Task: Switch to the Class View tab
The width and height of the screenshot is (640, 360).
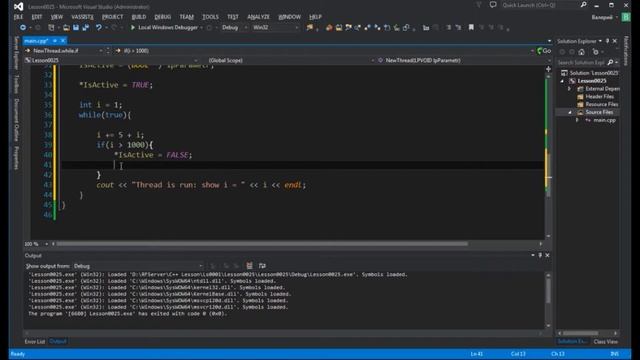Action: 605,341
